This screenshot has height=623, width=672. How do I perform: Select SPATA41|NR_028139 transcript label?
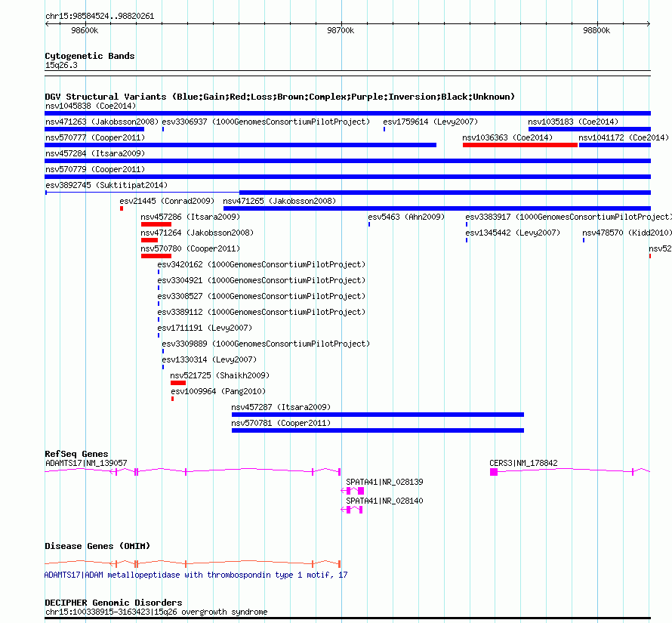click(384, 482)
